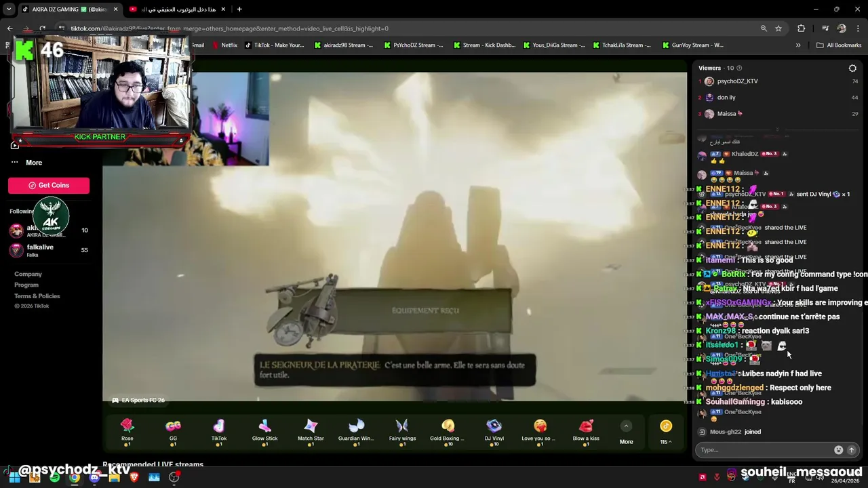Open the Program footer link
Image resolution: width=868 pixels, height=488 pixels.
[x=26, y=285]
